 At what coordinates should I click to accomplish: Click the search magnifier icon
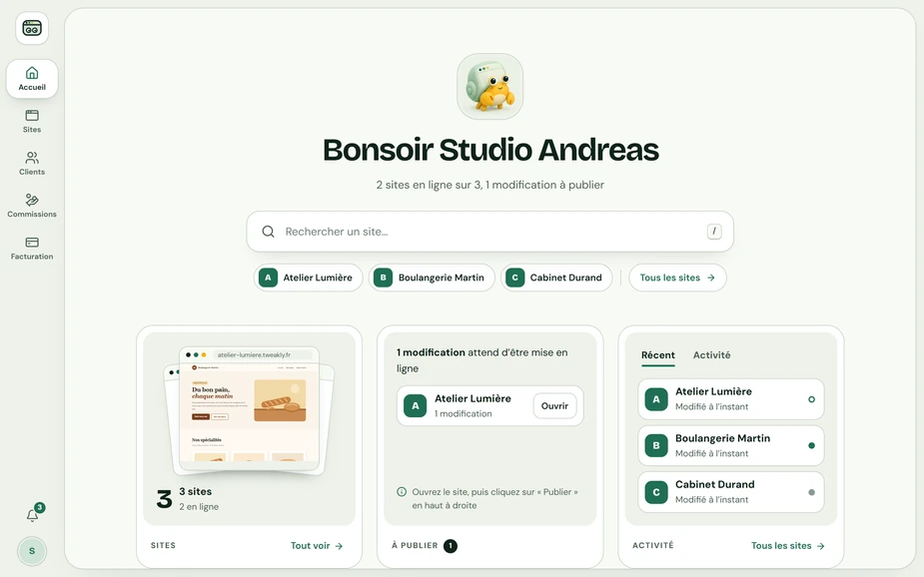point(268,232)
